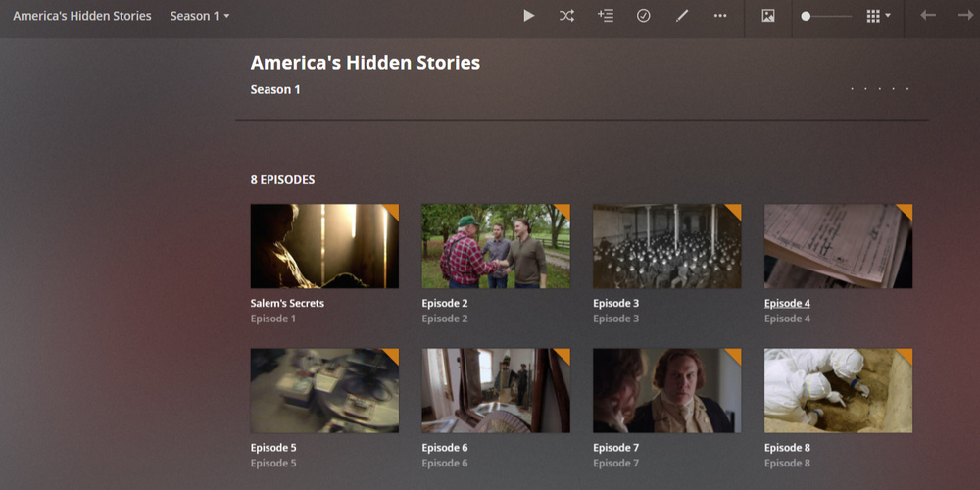This screenshot has width=980, height=490.
Task: Open the Season 1 dropdown in the header
Action: click(x=200, y=16)
